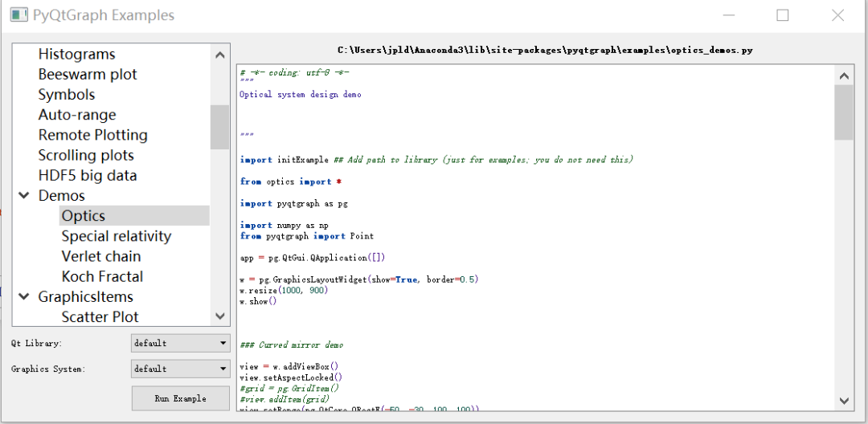Collapse the Demos tree group
Viewport: 868px width, 424px height.
coord(24,195)
